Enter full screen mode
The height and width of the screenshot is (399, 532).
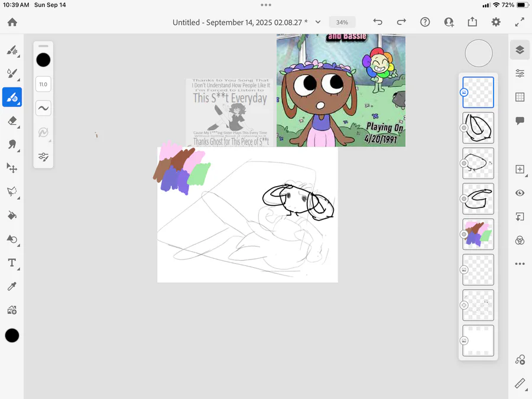520,22
